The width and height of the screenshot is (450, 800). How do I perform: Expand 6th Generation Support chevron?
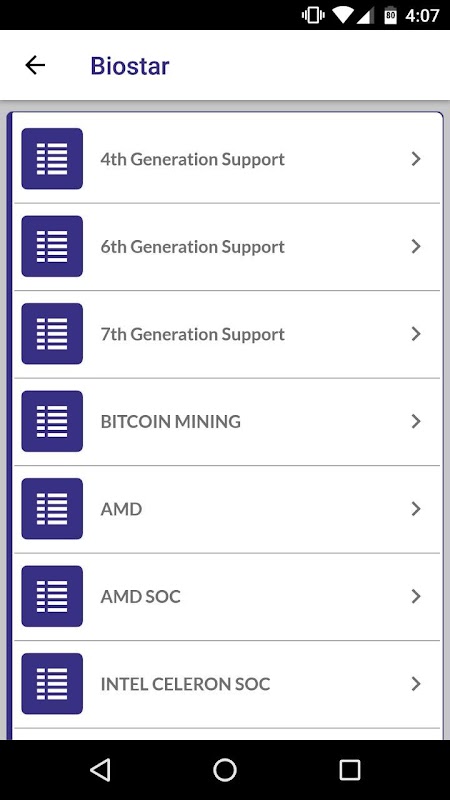416,246
